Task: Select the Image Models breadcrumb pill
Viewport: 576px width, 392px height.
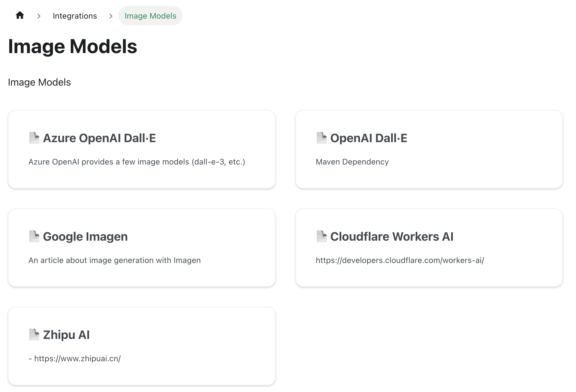Action: [x=150, y=16]
